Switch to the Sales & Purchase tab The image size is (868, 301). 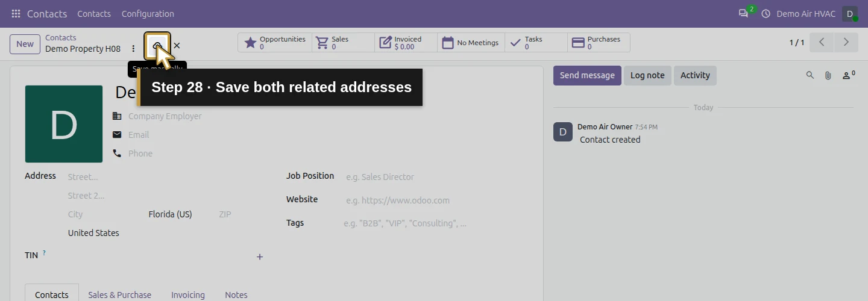click(119, 294)
